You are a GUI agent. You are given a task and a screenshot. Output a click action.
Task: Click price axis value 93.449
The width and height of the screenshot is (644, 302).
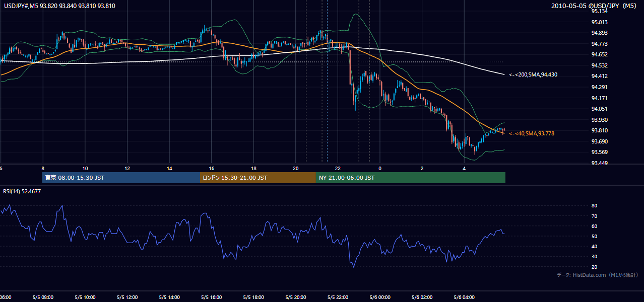(599, 163)
